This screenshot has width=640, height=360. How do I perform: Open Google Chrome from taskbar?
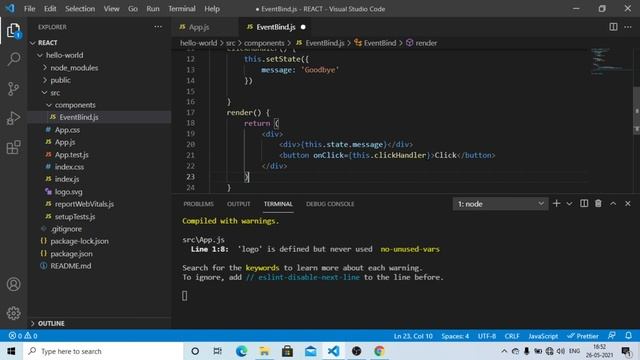pos(379,351)
